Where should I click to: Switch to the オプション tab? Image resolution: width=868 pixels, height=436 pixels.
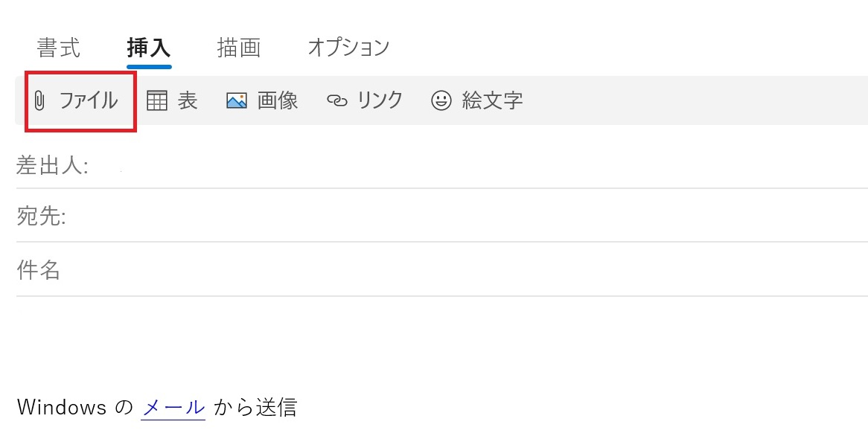coord(348,47)
